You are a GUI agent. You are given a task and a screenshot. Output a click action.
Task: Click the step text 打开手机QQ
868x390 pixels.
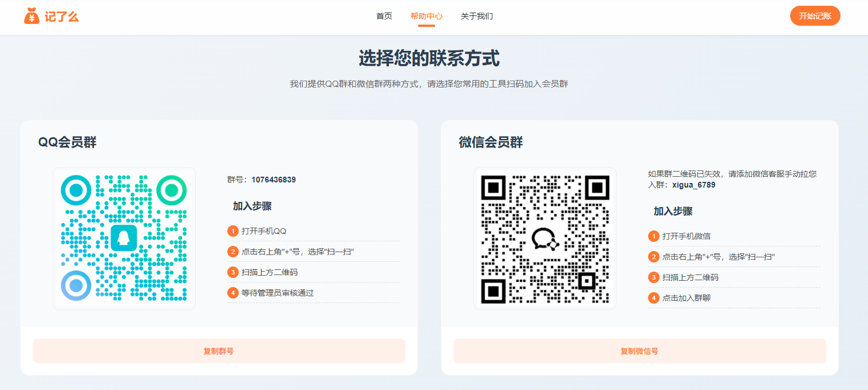(264, 231)
